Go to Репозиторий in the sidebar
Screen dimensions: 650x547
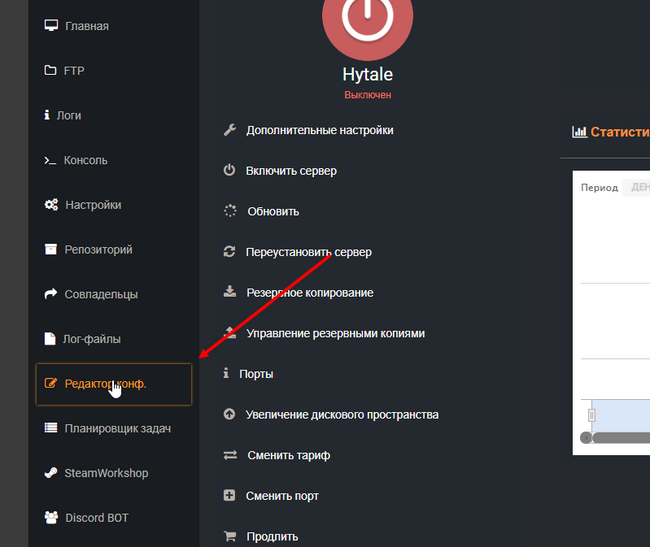coord(98,250)
